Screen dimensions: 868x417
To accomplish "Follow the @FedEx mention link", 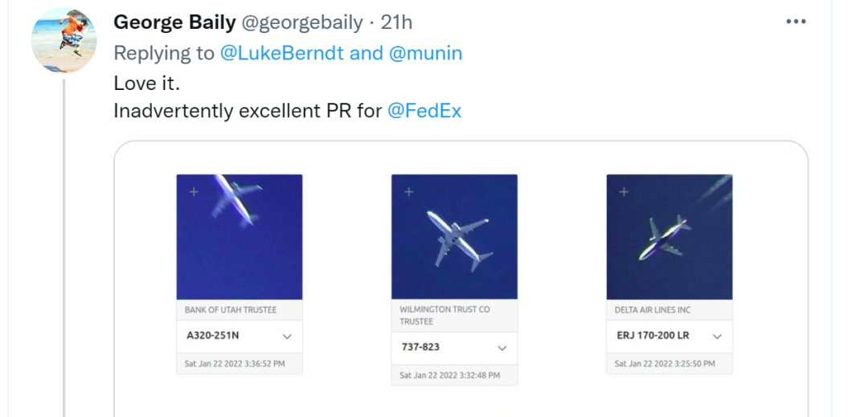I will tap(424, 111).
